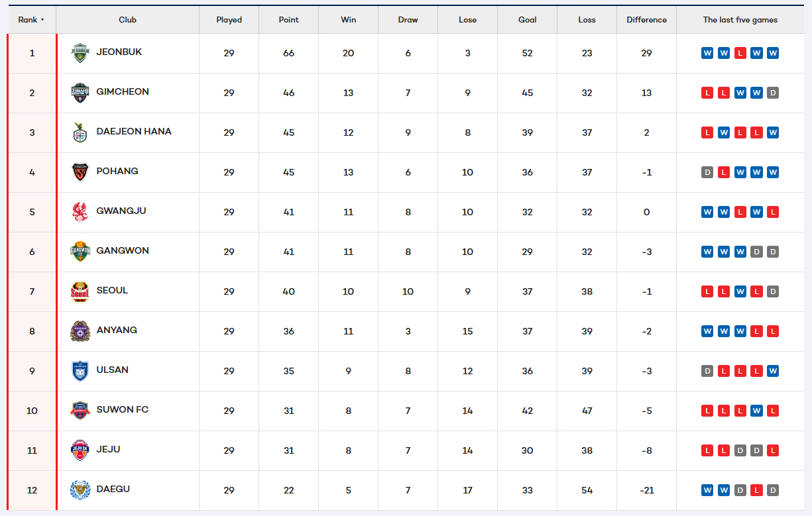Image resolution: width=812 pixels, height=516 pixels.
Task: Sort table using Rank dropdown arrow
Action: [42, 20]
